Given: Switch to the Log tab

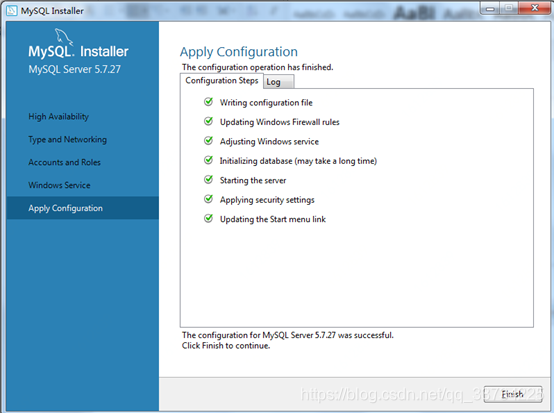Looking at the screenshot, I should pos(278,82).
